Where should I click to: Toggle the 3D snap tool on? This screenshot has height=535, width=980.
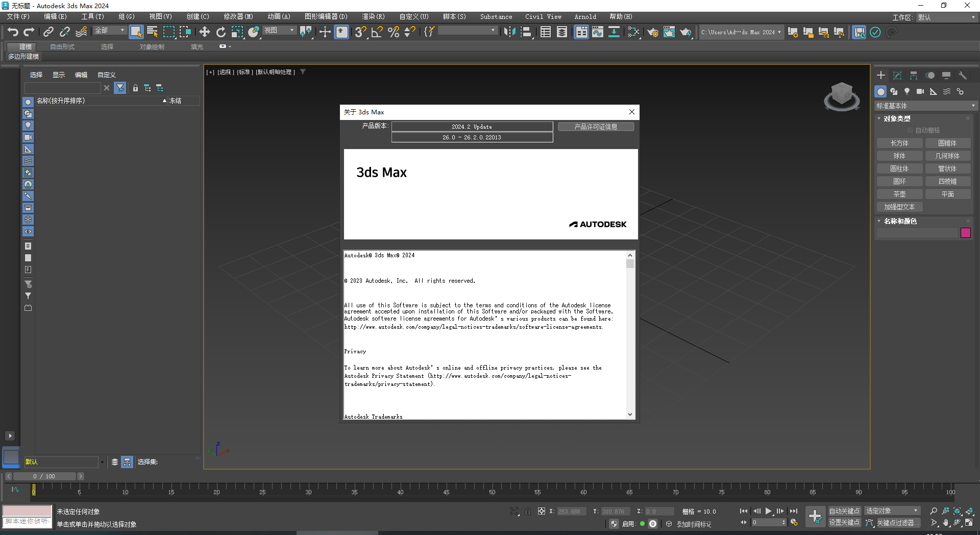[360, 32]
